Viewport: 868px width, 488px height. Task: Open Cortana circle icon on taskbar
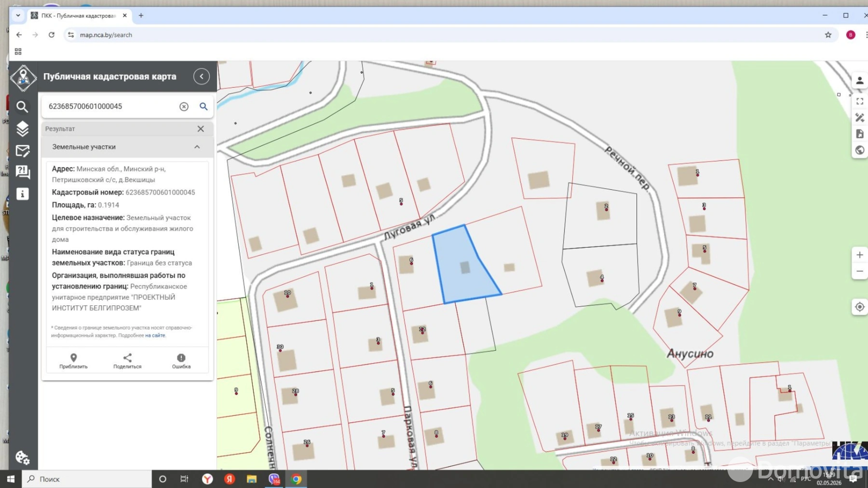pos(162,479)
